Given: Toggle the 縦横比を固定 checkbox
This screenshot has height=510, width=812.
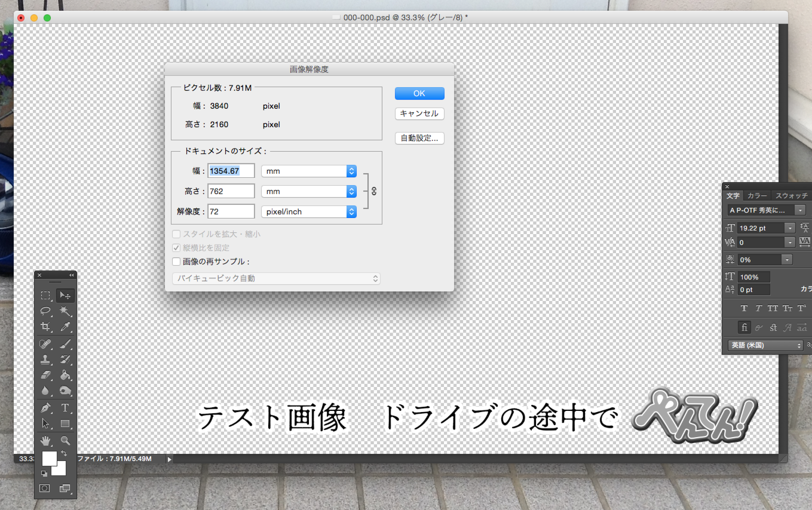Looking at the screenshot, I should click(176, 248).
